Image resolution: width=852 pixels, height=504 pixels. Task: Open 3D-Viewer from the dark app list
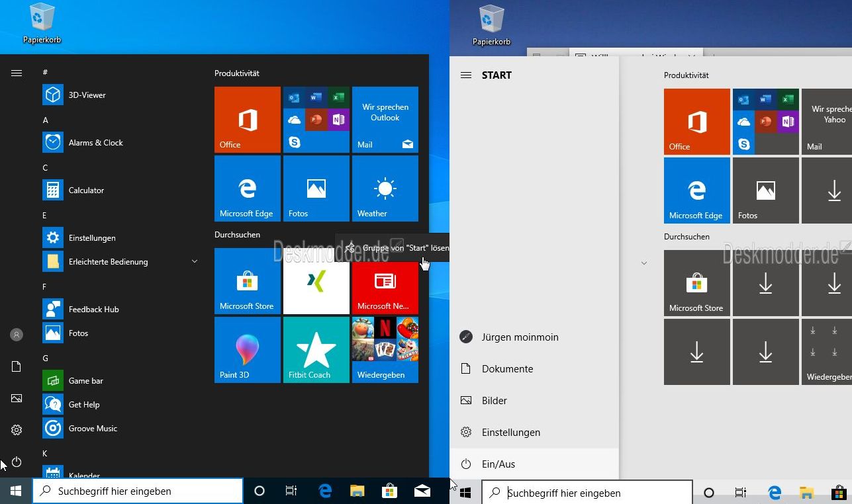click(119, 95)
